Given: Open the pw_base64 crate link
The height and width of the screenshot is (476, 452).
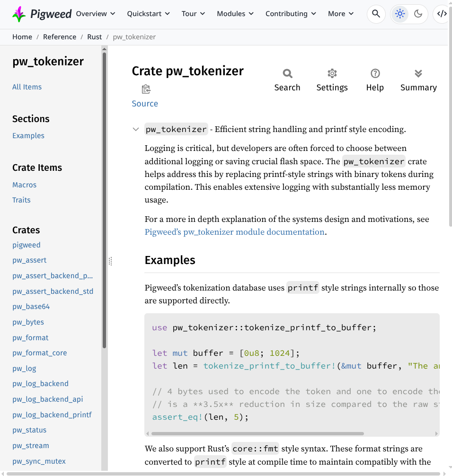Looking at the screenshot, I should [31, 307].
